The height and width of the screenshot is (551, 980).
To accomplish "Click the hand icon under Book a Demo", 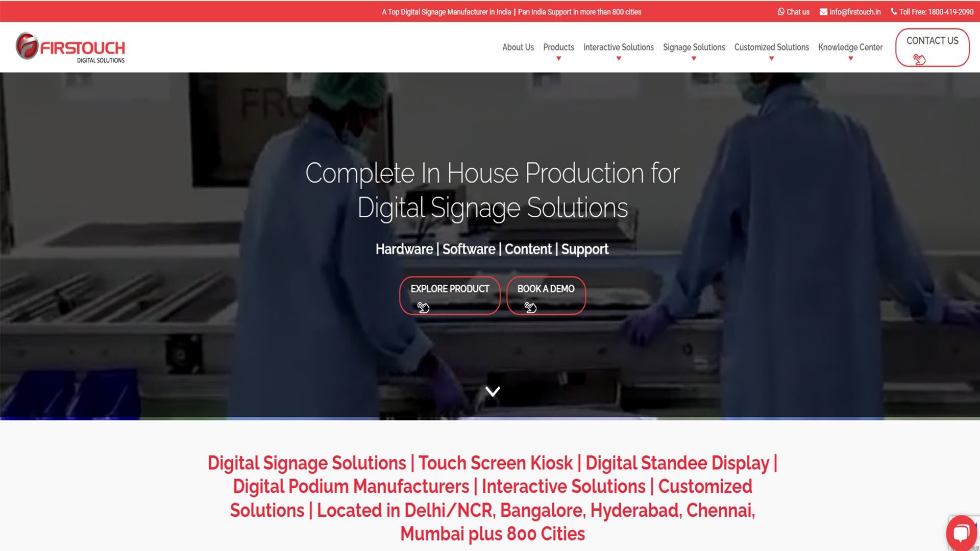I will [x=530, y=307].
